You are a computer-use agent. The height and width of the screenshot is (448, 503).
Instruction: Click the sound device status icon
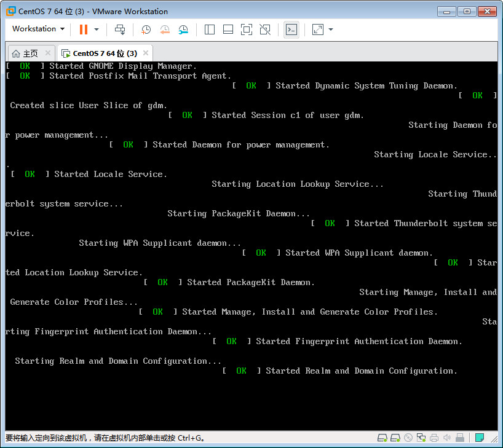[447, 437]
